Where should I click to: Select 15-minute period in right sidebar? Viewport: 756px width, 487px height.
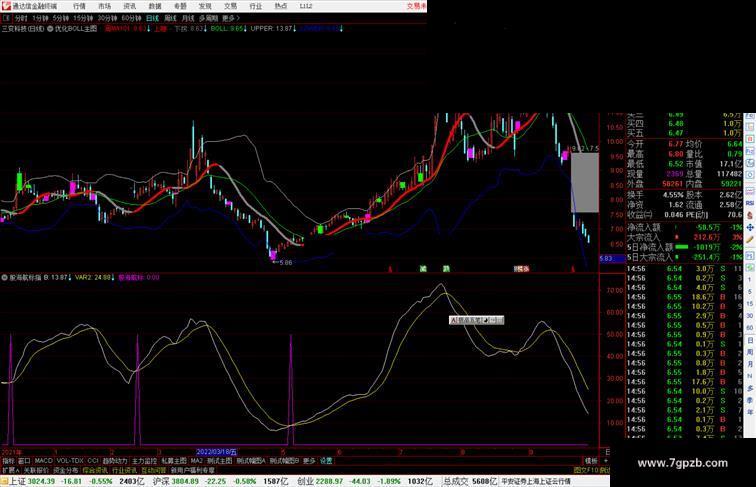point(750,304)
